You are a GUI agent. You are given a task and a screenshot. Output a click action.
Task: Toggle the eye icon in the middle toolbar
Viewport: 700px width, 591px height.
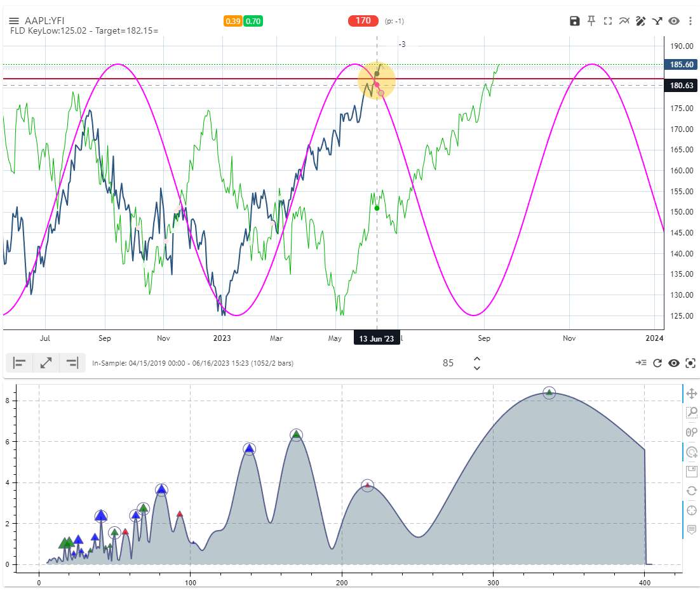click(675, 362)
